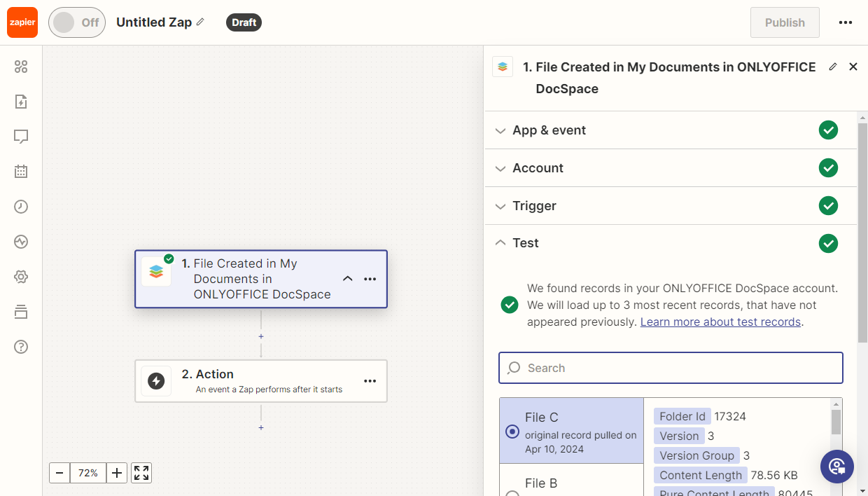Click the fit-to-view expand icon

[x=141, y=473]
